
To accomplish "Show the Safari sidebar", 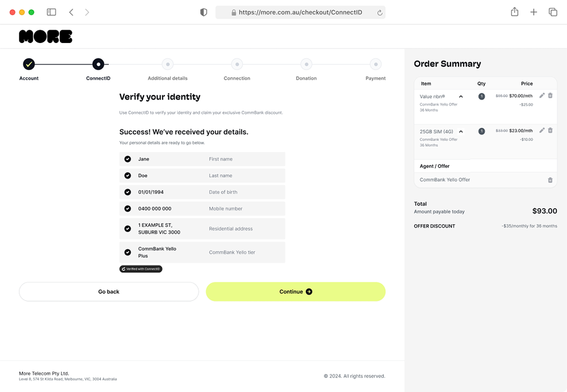I will (51, 12).
